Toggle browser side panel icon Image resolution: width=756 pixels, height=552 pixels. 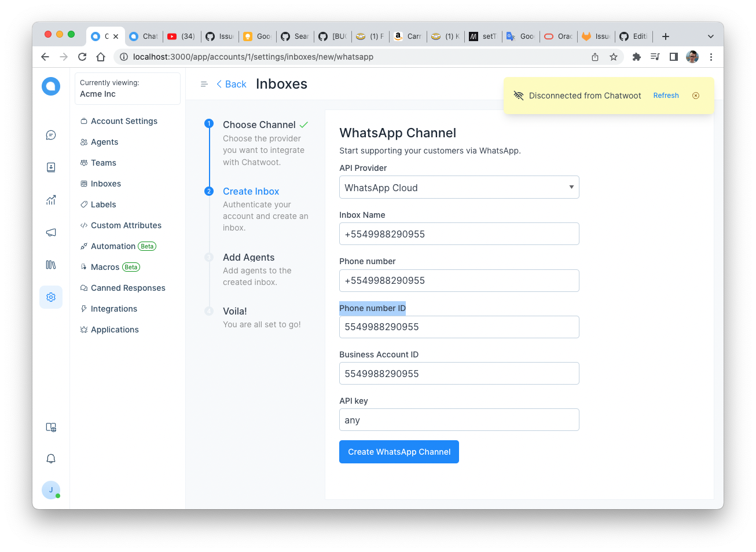coord(674,57)
